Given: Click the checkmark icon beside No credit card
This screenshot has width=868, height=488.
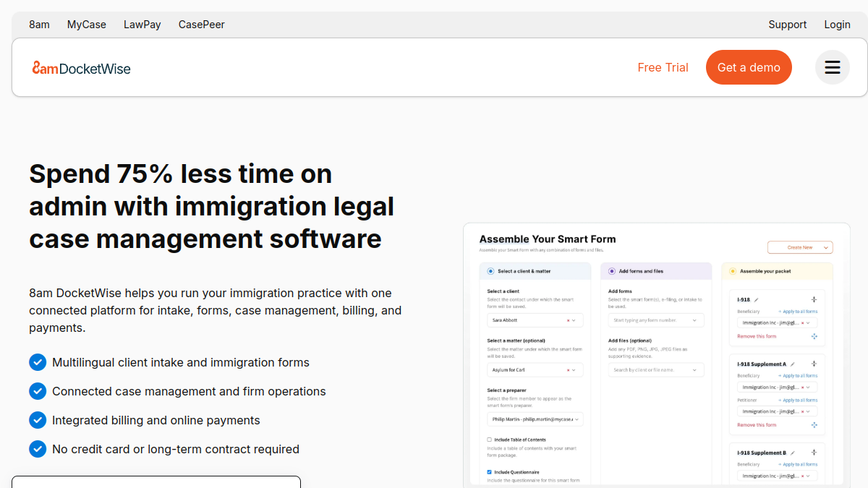Looking at the screenshot, I should (38, 449).
